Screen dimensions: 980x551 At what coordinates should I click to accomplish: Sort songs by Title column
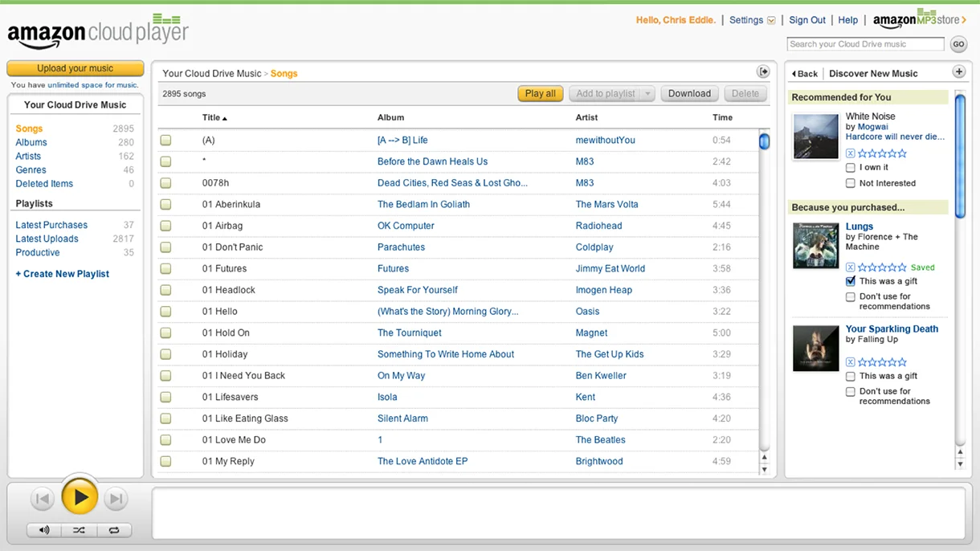tap(214, 117)
